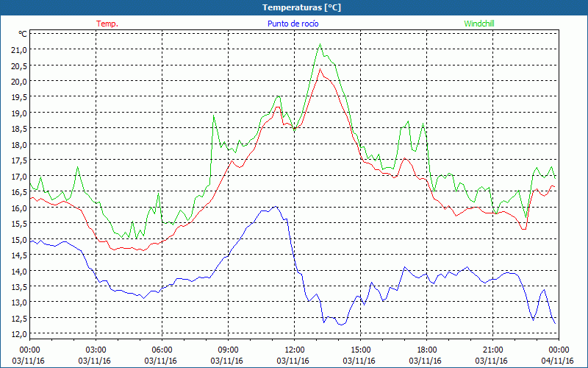Click the 12,0 y-axis value
Image resolution: width=588 pixels, height=368 pixels.
tap(20, 333)
